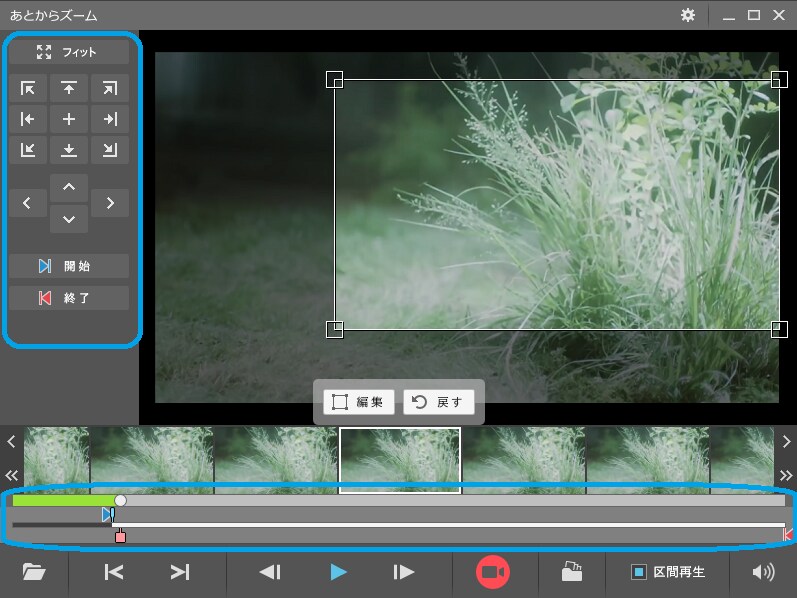Click the 戻す undo button
The image size is (797, 598).
click(439, 402)
